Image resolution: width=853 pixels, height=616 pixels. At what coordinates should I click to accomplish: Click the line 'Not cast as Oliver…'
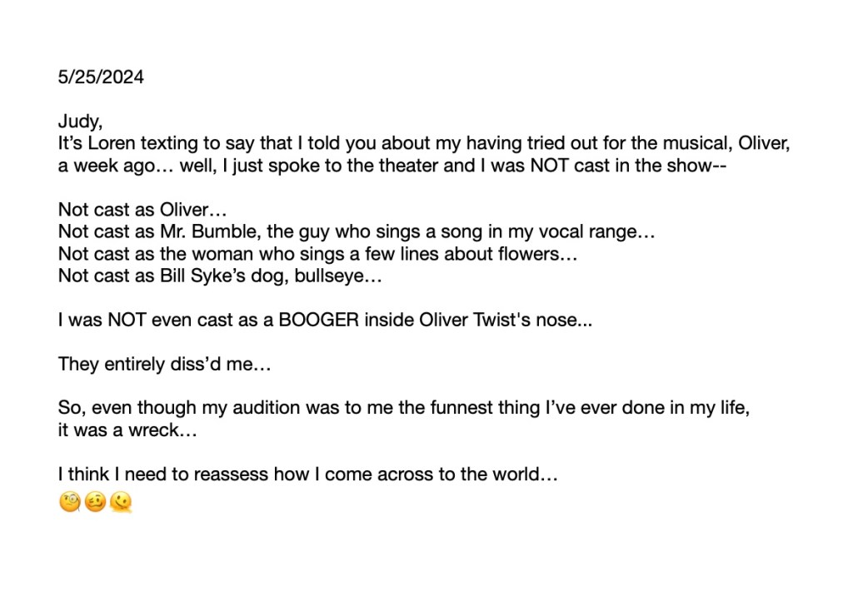point(142,210)
